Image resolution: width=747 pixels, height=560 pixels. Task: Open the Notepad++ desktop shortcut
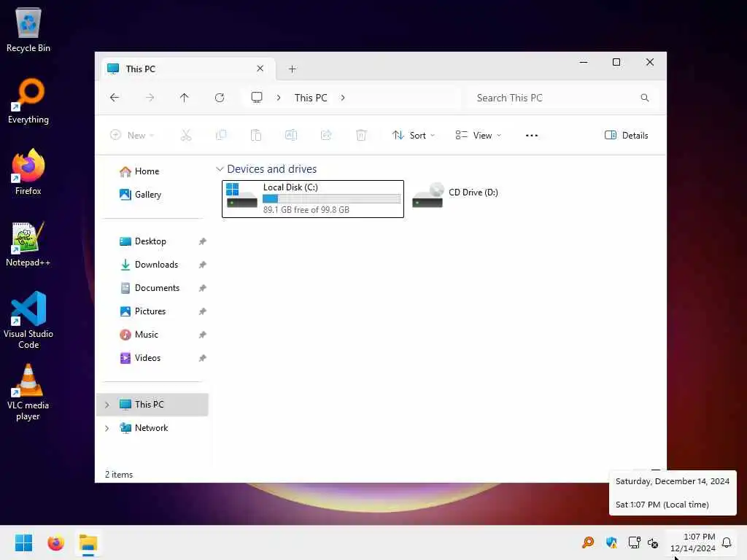coord(28,244)
